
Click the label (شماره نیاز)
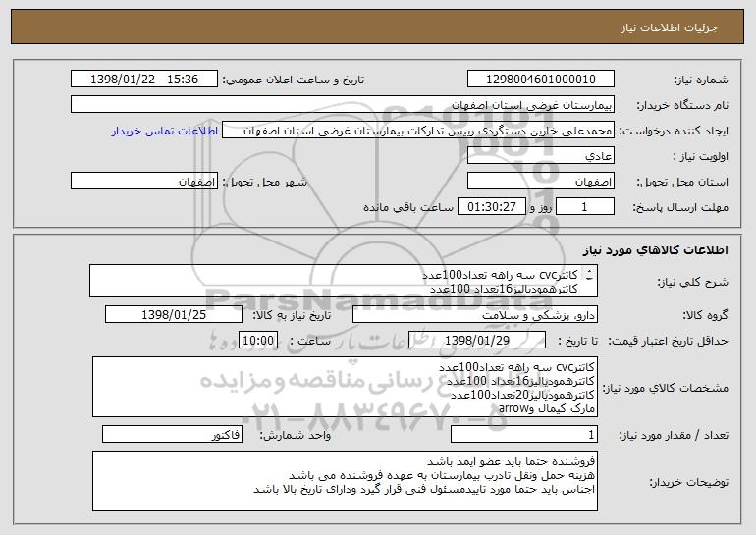[701, 80]
